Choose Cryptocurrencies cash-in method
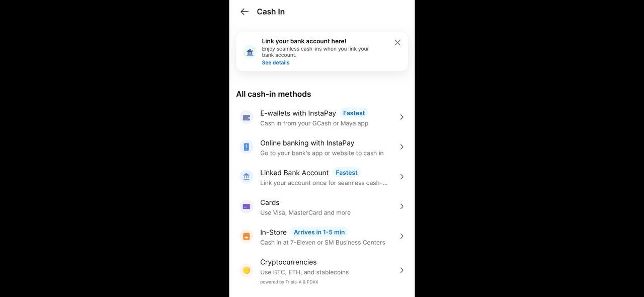The width and height of the screenshot is (644, 297). 304,267
